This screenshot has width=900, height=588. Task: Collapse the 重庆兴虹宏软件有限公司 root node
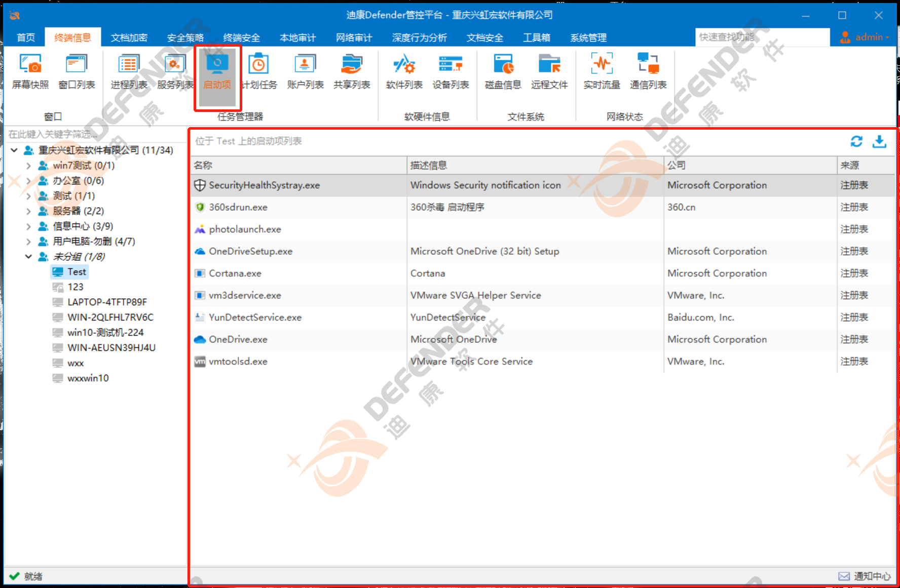click(14, 150)
